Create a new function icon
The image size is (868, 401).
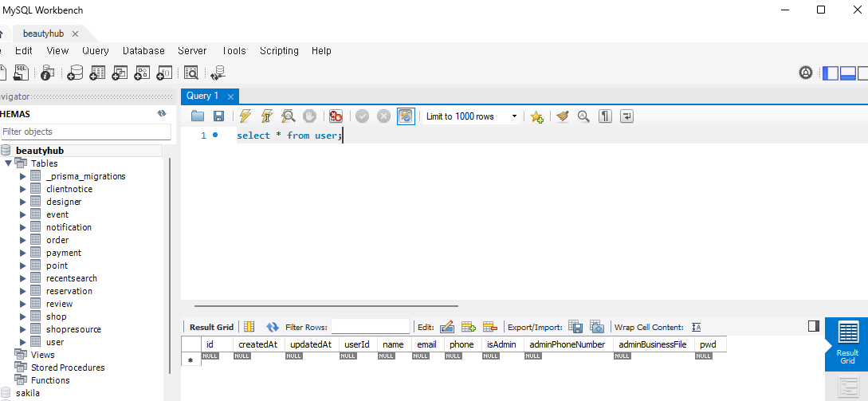164,73
